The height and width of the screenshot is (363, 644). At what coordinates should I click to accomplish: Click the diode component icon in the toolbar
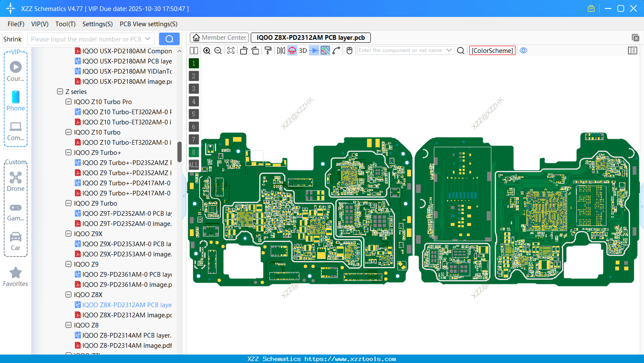(314, 50)
